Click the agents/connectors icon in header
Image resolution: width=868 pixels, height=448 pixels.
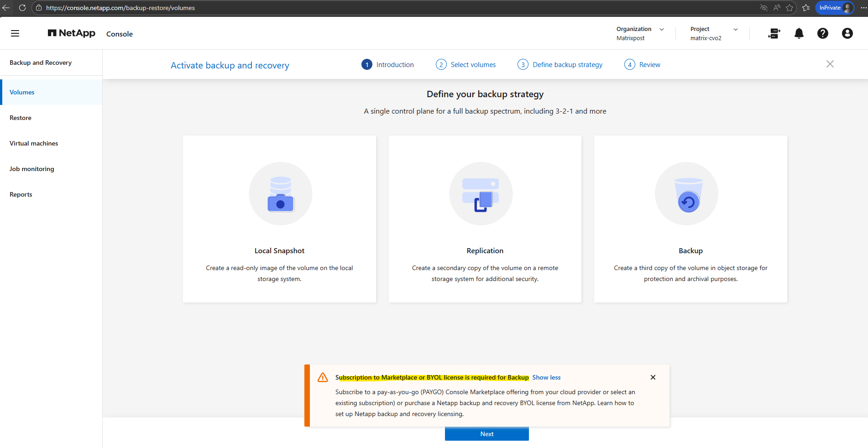tap(774, 33)
